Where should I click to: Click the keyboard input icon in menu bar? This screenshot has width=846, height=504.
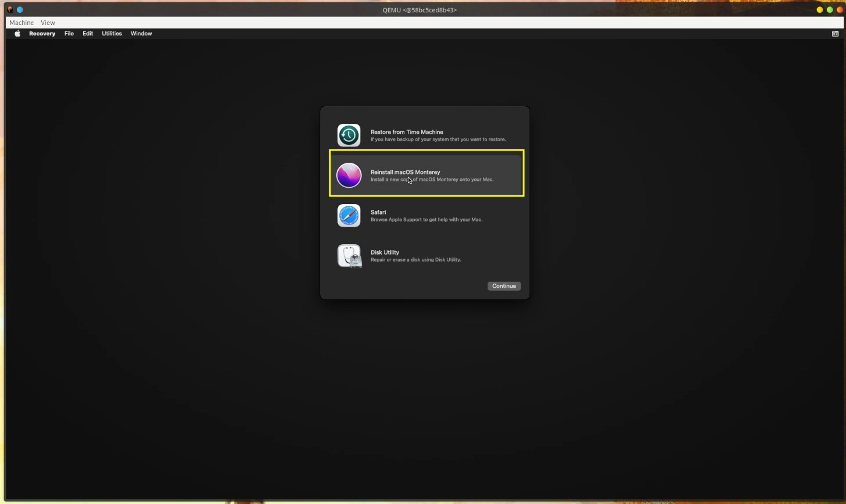coord(835,34)
